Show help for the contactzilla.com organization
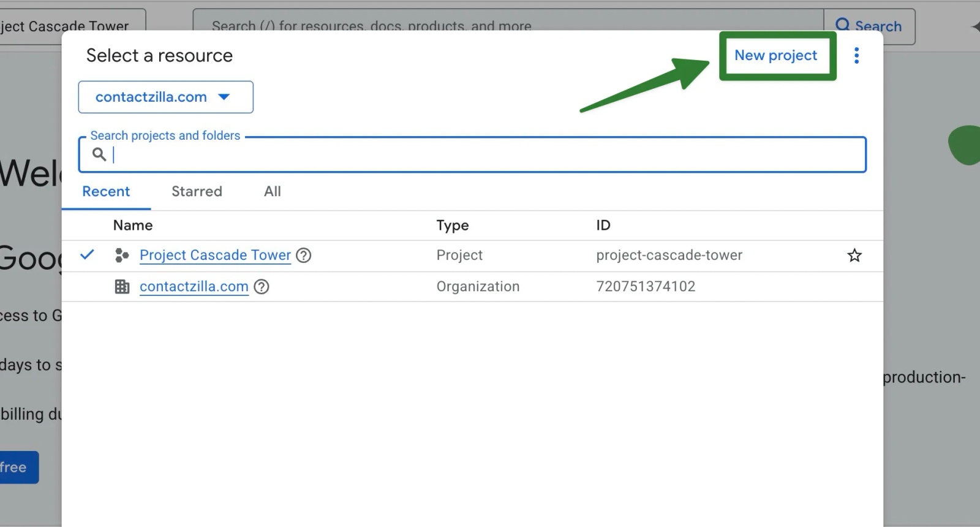This screenshot has height=527, width=980. pos(262,287)
